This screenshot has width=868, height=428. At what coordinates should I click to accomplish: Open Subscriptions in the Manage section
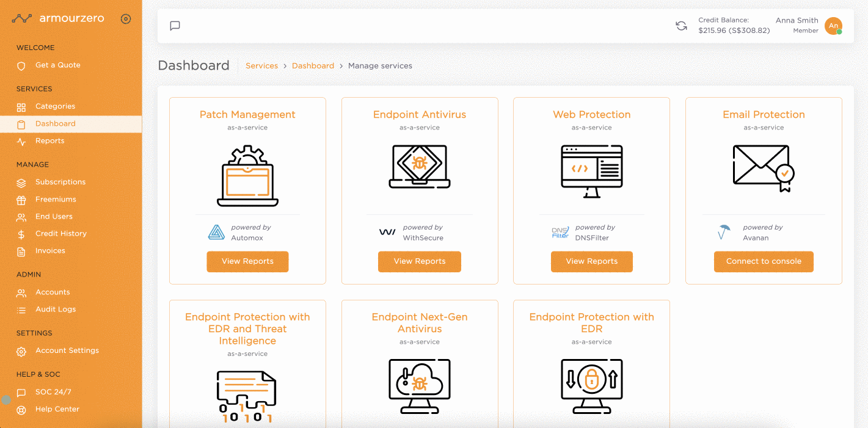60,182
